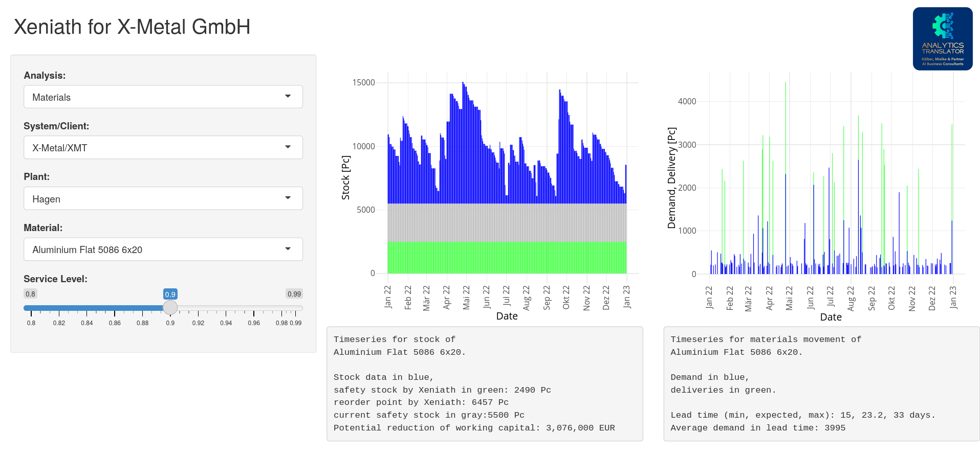This screenshot has height=454, width=980.
Task: Click the Date label under stock chart
Action: (507, 316)
